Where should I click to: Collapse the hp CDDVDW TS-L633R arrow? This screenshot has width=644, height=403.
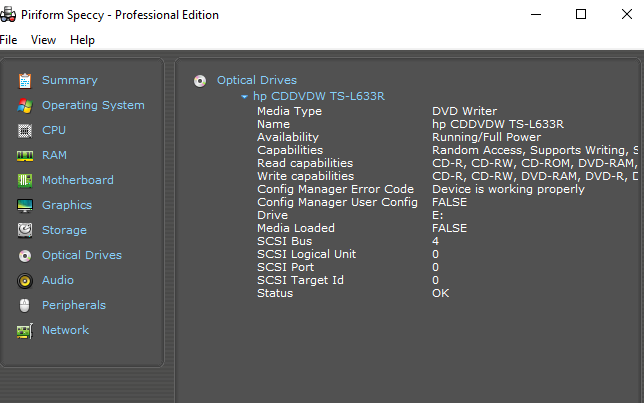[x=244, y=97]
